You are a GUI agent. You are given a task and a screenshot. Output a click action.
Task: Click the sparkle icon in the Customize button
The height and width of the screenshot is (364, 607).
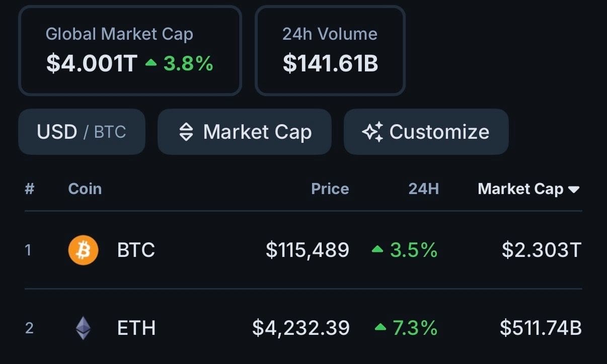[x=372, y=132]
